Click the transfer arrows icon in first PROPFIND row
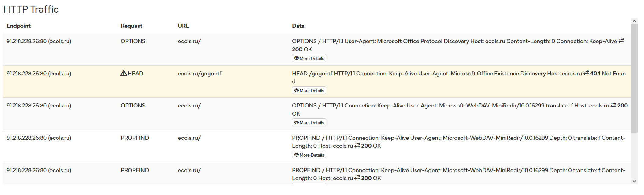The image size is (644, 195). point(357,146)
